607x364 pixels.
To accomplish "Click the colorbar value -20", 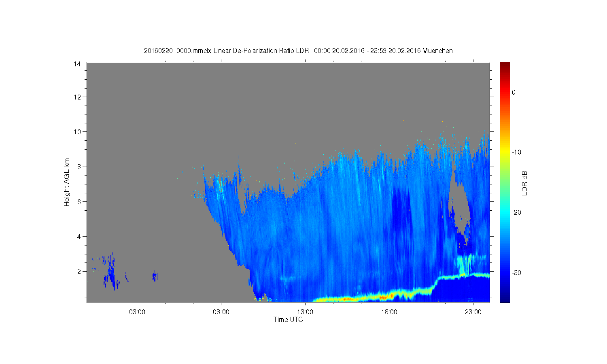I will pyautogui.click(x=516, y=213).
